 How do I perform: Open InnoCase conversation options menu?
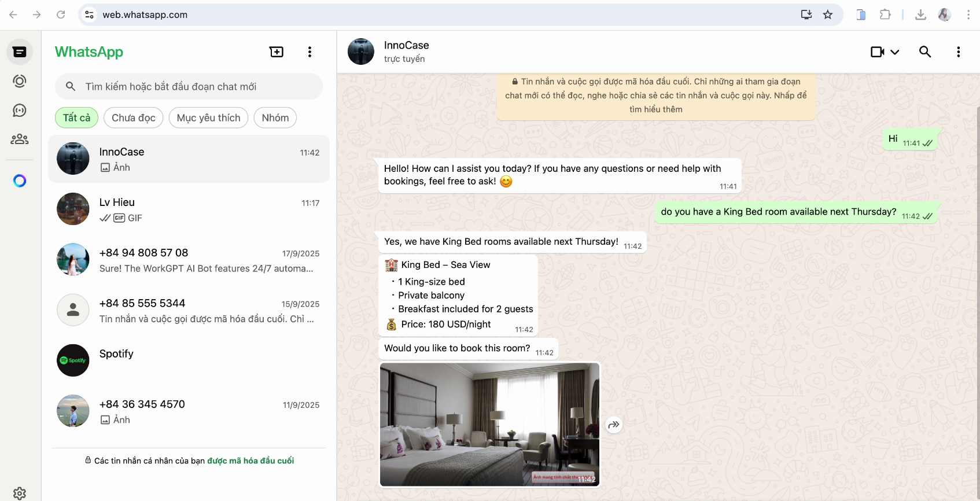[x=959, y=52]
